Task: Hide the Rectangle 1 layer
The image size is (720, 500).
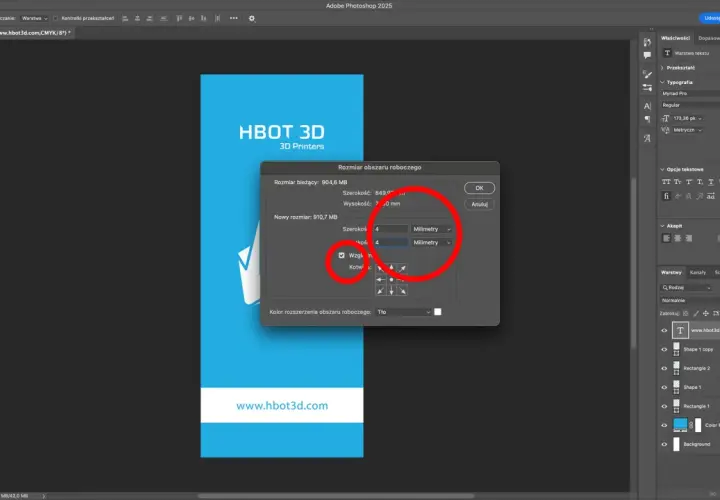Action: tap(664, 406)
